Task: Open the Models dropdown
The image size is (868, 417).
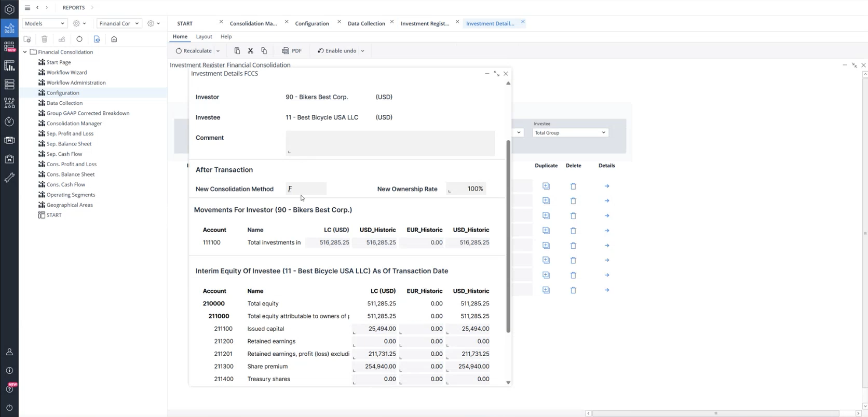Action: 45,23
